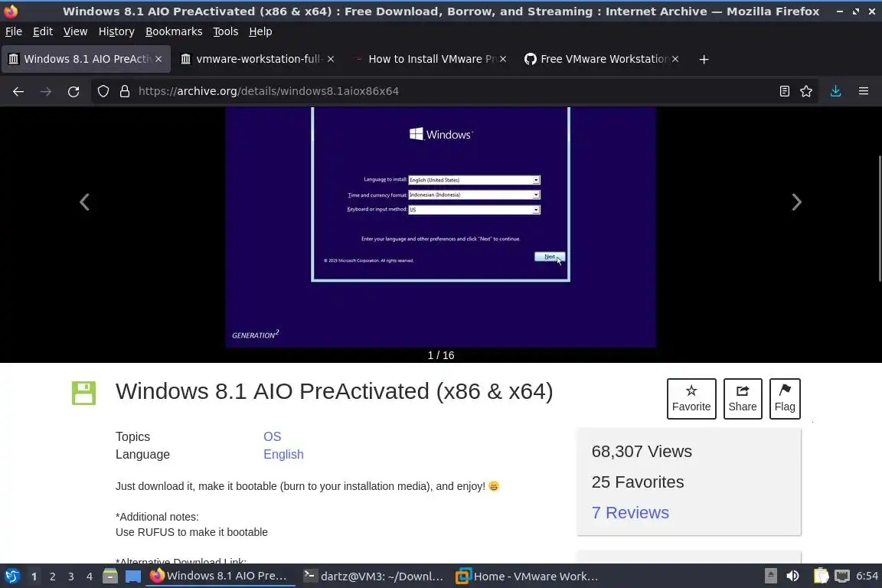882x588 pixels.
Task: Bookmark this page with the star icon
Action: click(806, 91)
